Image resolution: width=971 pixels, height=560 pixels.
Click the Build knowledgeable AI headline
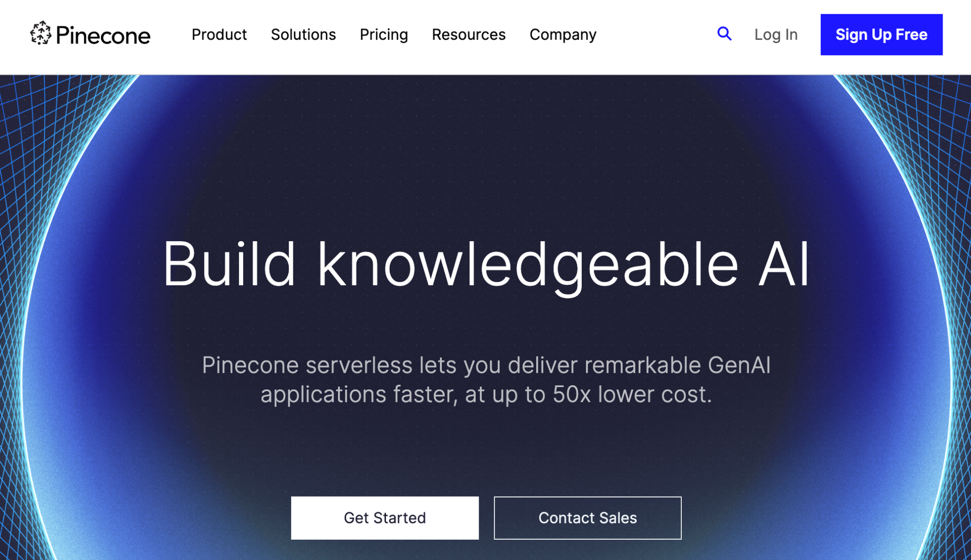click(x=485, y=265)
